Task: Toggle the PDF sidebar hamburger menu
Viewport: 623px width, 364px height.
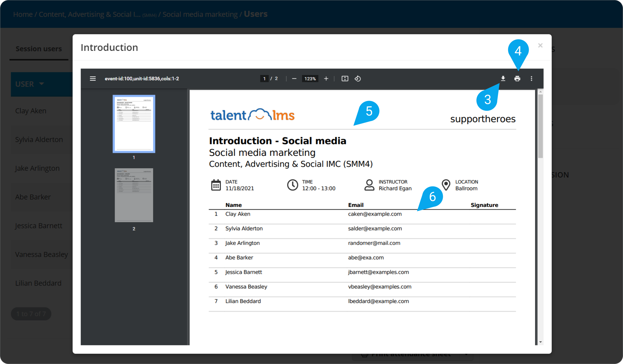Action: pos(93,78)
